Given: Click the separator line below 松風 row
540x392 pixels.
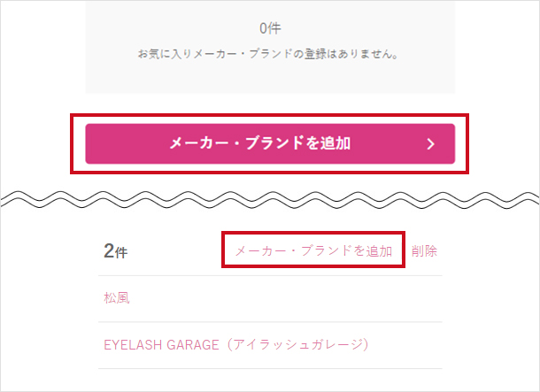Looking at the screenshot, I should click(270, 322).
